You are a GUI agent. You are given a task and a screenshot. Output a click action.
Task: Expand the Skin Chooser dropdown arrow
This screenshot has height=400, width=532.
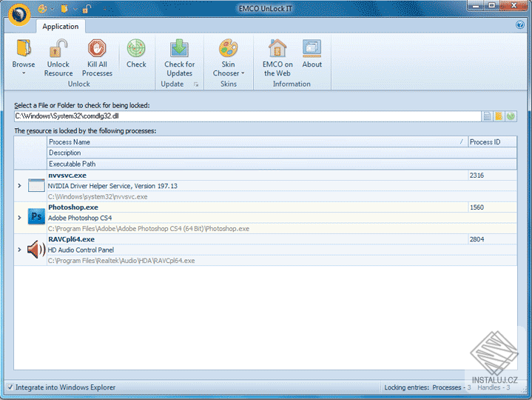click(x=243, y=73)
